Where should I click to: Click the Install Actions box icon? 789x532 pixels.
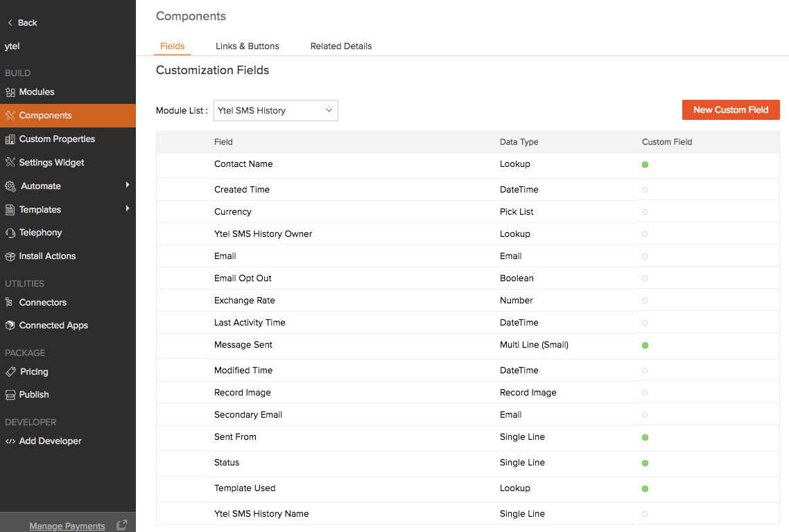click(10, 256)
